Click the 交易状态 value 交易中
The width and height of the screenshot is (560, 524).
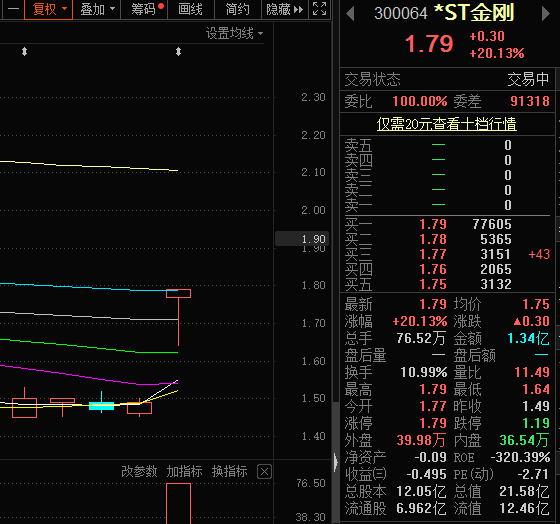(x=528, y=79)
